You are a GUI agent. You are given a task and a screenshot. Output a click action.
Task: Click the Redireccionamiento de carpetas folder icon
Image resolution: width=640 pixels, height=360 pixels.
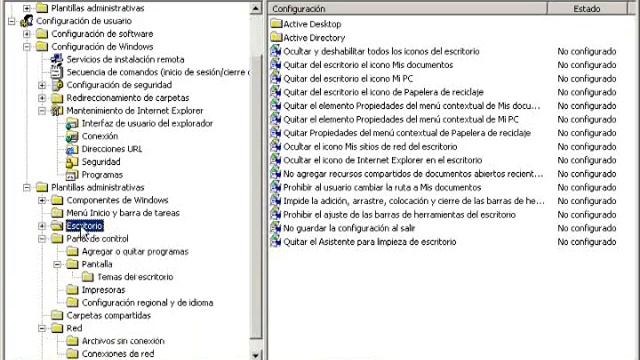coord(57,98)
